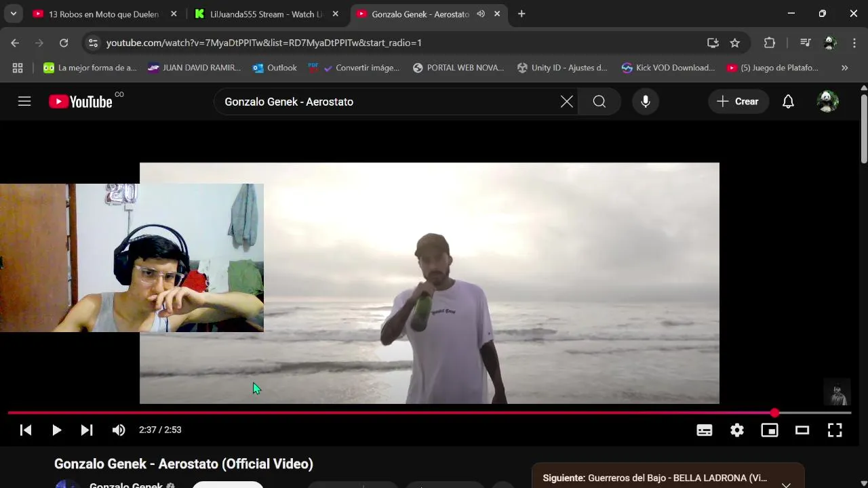This screenshot has width=868, height=488.
Task: Click the red progress bar scrubber
Action: tap(774, 413)
